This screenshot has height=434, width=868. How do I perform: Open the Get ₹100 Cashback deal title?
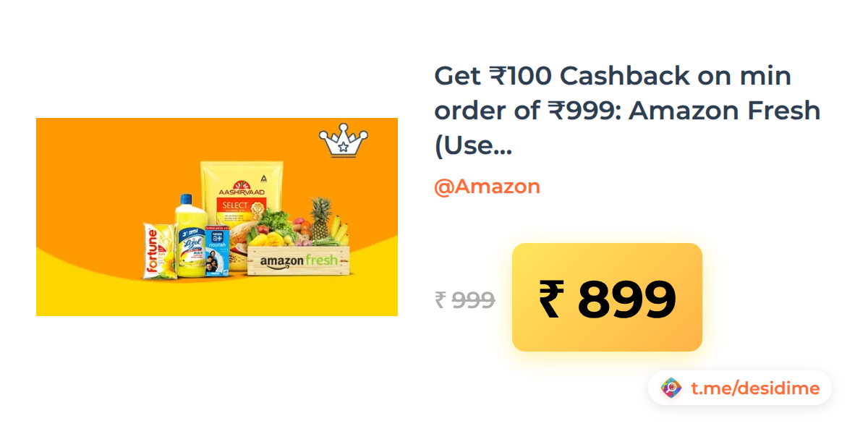pyautogui.click(x=627, y=111)
